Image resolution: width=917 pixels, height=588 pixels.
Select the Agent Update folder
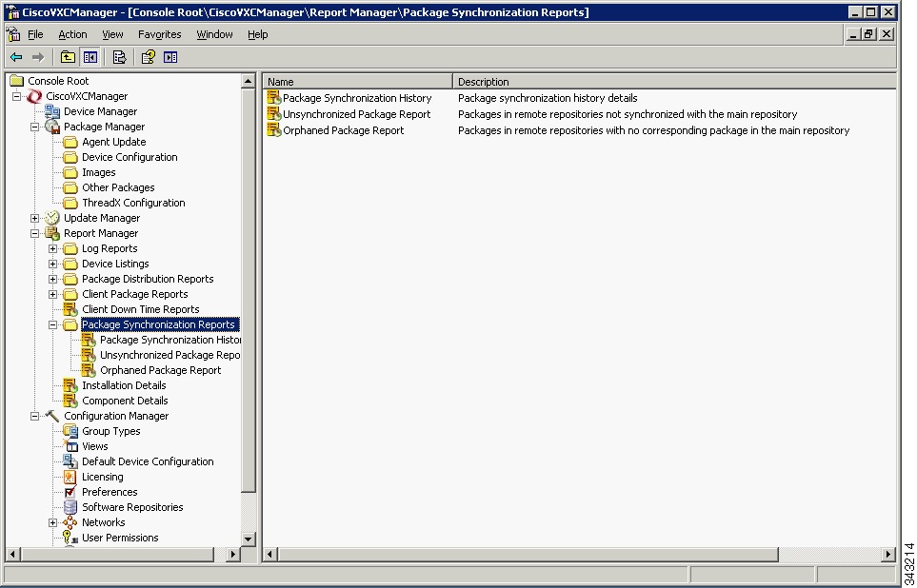coord(114,142)
